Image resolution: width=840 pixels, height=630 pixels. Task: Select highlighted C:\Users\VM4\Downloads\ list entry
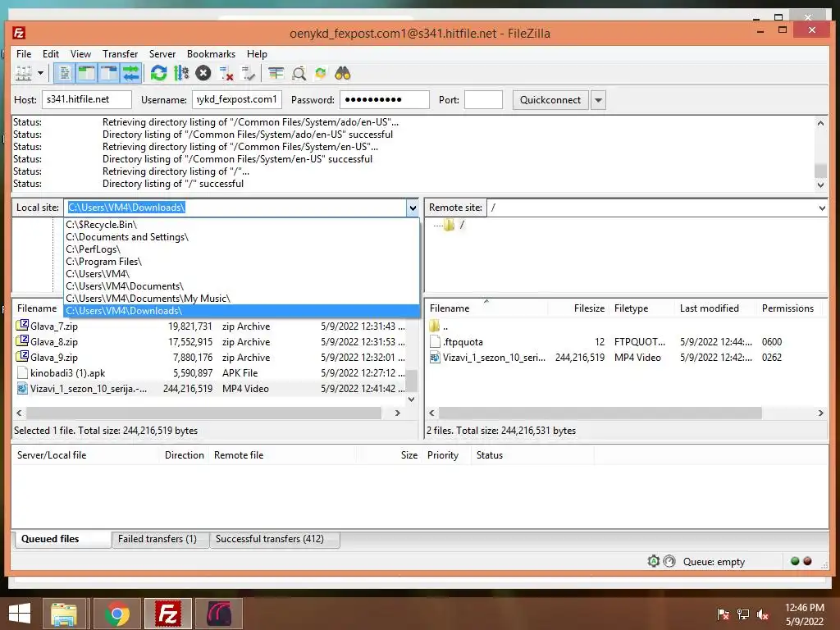[x=241, y=311]
